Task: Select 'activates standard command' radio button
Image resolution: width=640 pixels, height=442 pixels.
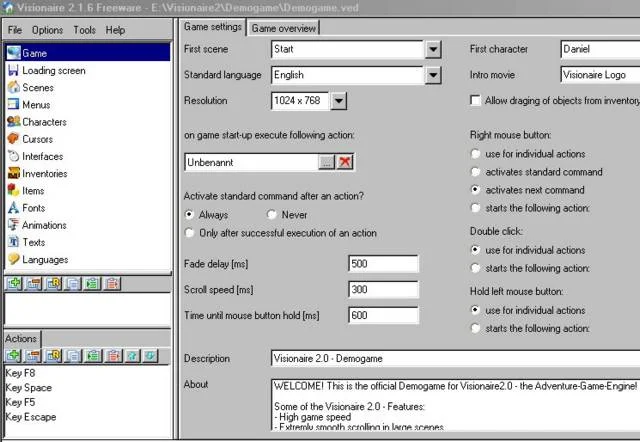Action: click(x=475, y=172)
